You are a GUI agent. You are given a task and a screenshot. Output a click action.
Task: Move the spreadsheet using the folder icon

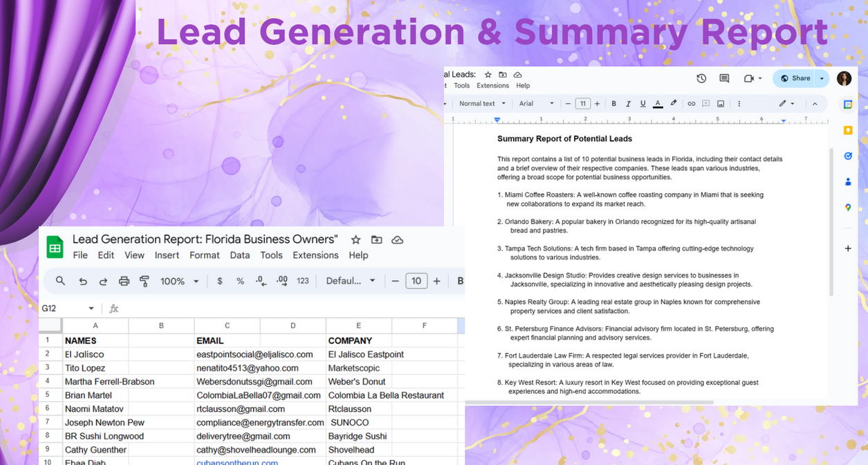pyautogui.click(x=376, y=239)
